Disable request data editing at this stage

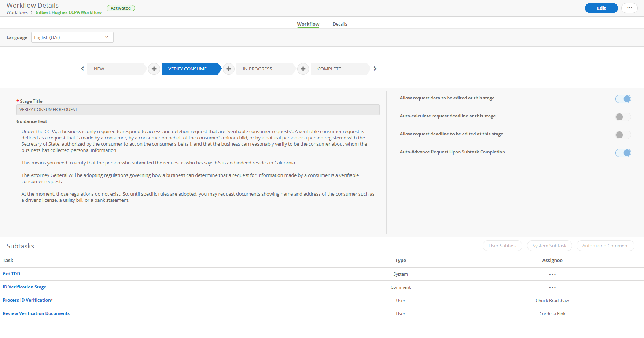(x=623, y=99)
